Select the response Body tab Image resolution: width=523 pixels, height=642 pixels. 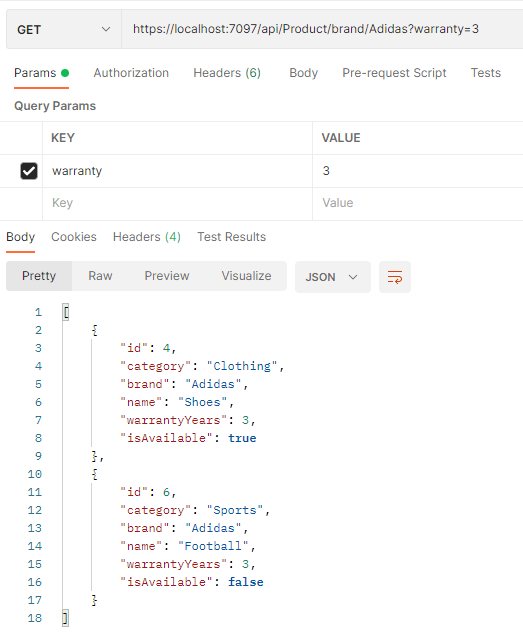click(20, 237)
